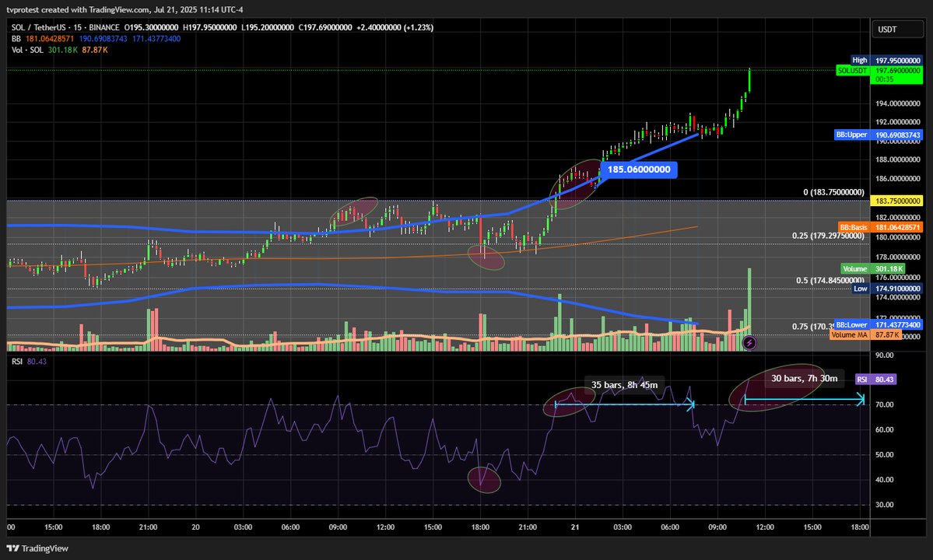Click the 178.00000000 price axis tick
Viewport: 933px width, 560px height.
[898, 257]
